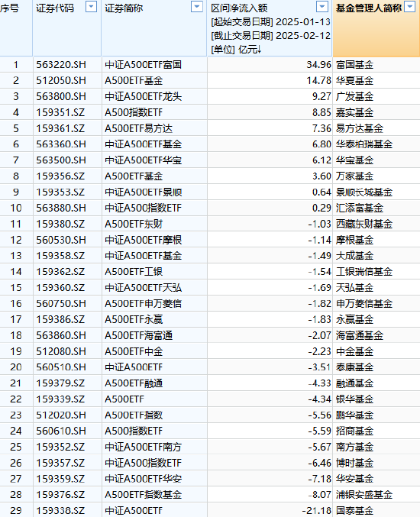Select manager cell 万家基金

click(376, 176)
